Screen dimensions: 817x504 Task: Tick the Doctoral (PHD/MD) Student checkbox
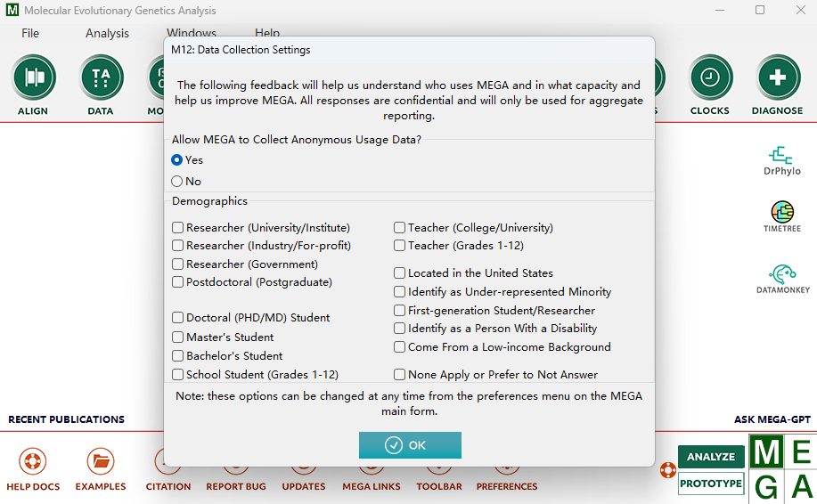click(178, 318)
